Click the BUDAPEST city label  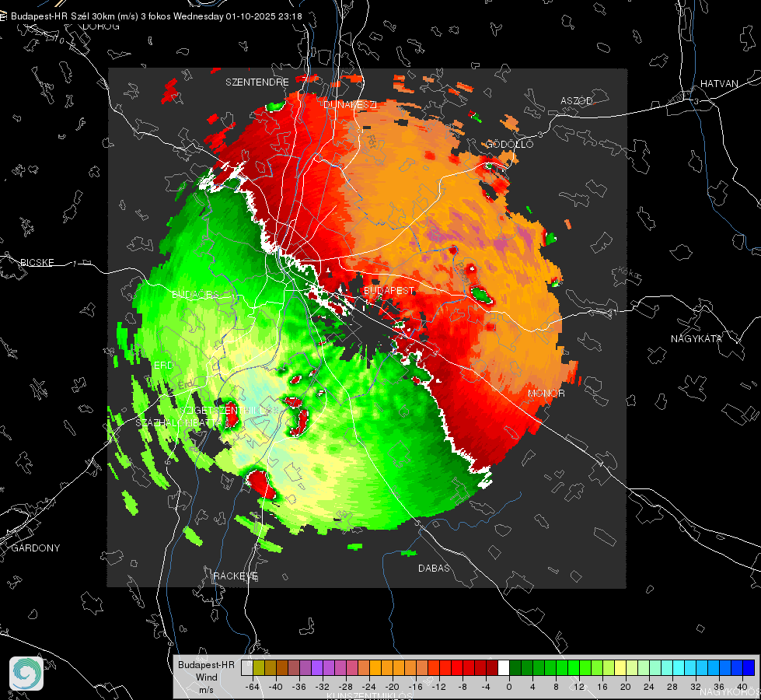click(x=389, y=290)
